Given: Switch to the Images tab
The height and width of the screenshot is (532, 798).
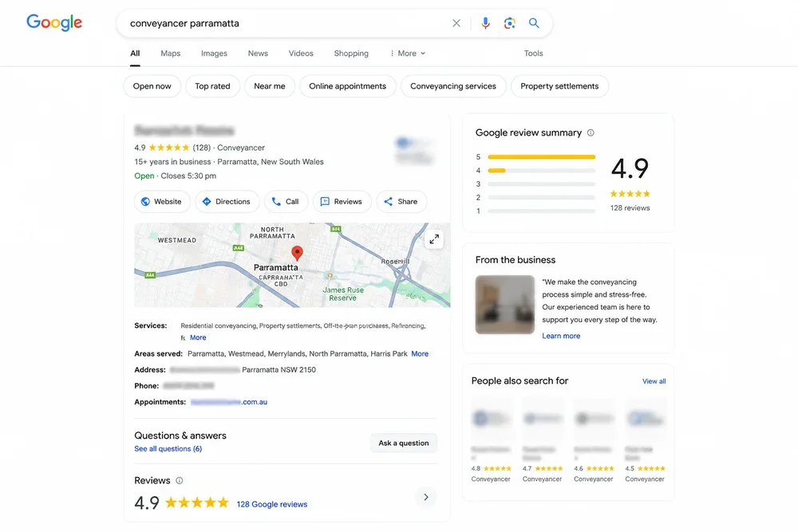Looking at the screenshot, I should 214,53.
